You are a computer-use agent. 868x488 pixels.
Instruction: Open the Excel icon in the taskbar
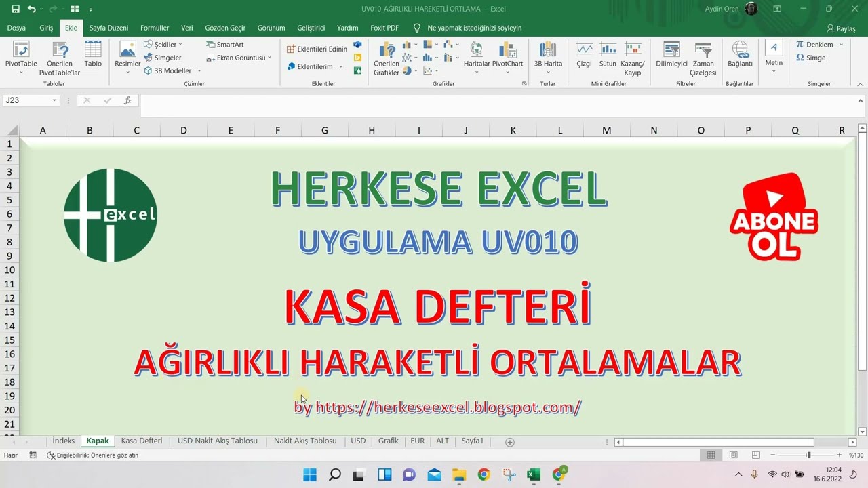534,474
